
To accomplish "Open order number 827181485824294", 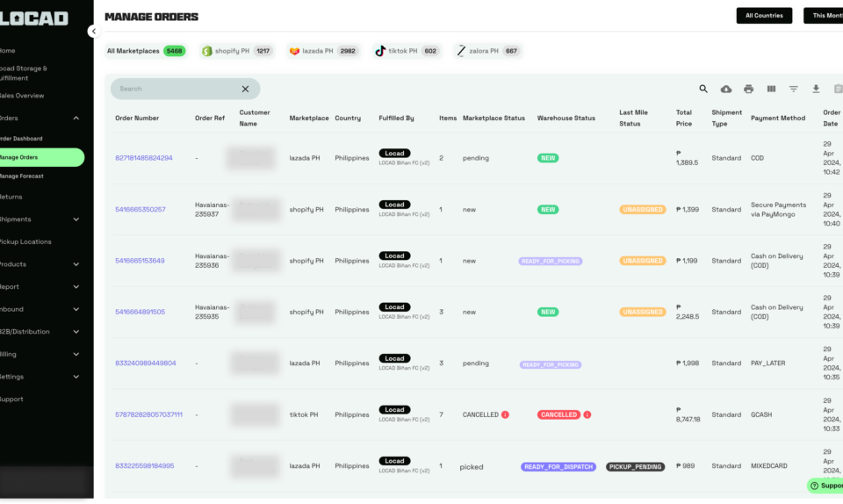I will 143,158.
